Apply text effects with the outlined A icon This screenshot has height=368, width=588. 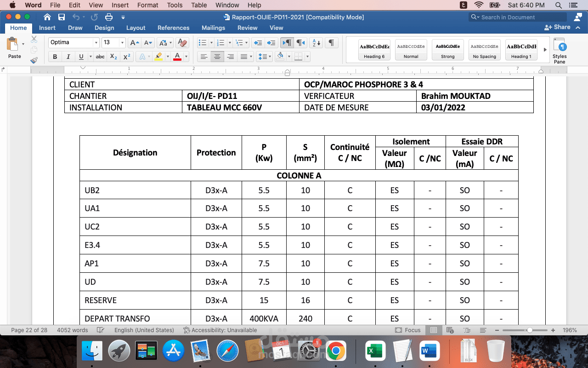pos(142,57)
